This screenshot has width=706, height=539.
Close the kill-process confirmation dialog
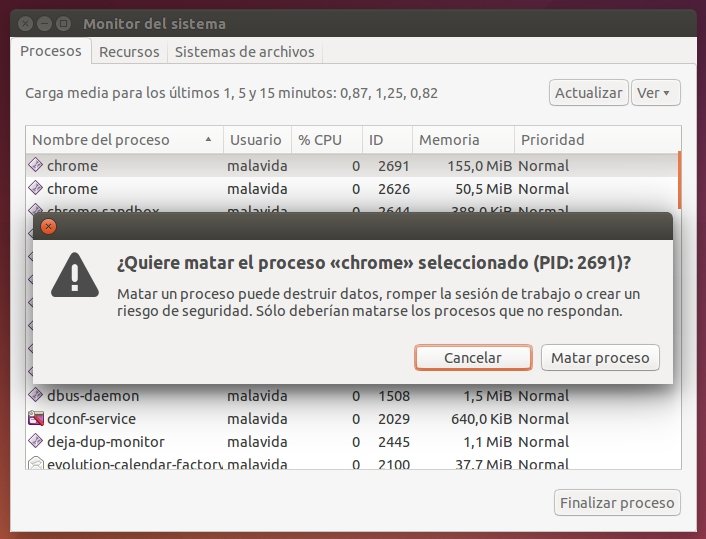(49, 226)
